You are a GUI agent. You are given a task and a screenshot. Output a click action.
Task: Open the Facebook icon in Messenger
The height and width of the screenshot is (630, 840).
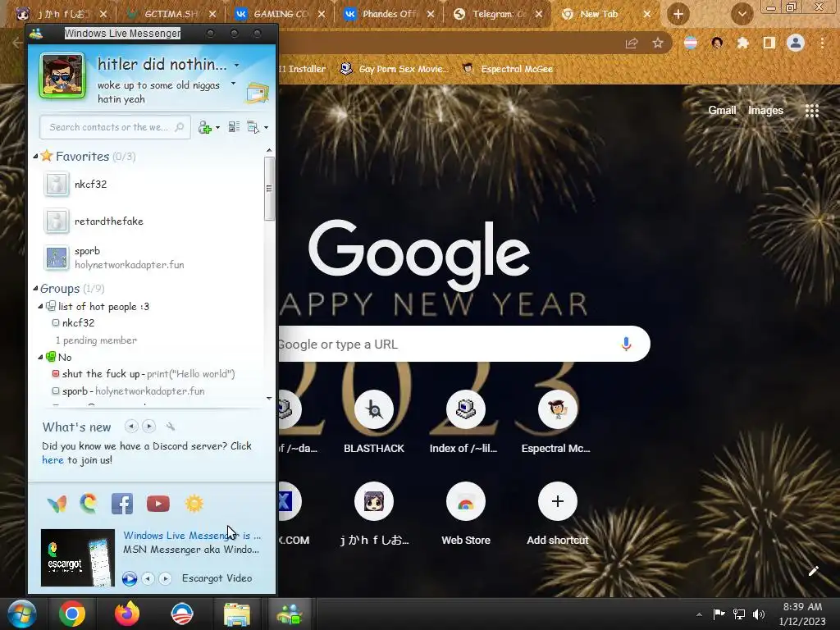click(x=122, y=504)
